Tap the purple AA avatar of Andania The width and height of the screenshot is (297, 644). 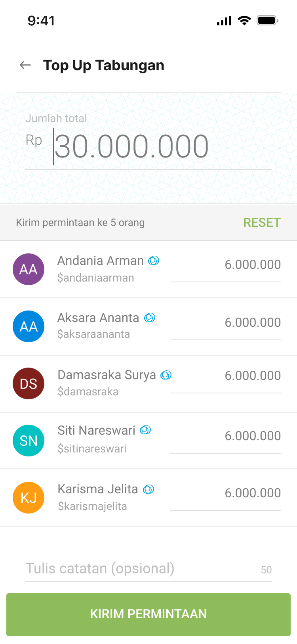click(29, 269)
